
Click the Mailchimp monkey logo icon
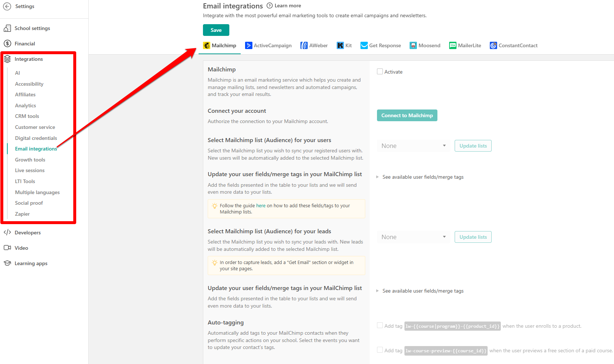pos(207,45)
